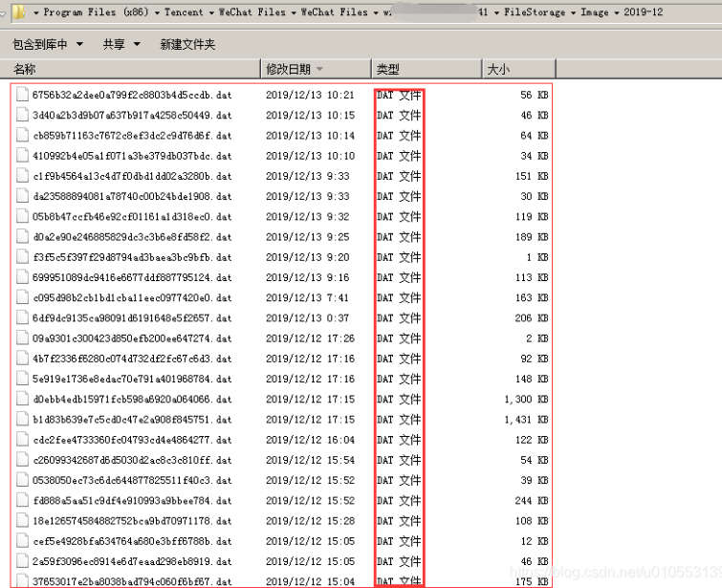Sort files by 类型 column header
Image resolution: width=722 pixels, height=588 pixels.
[427, 69]
